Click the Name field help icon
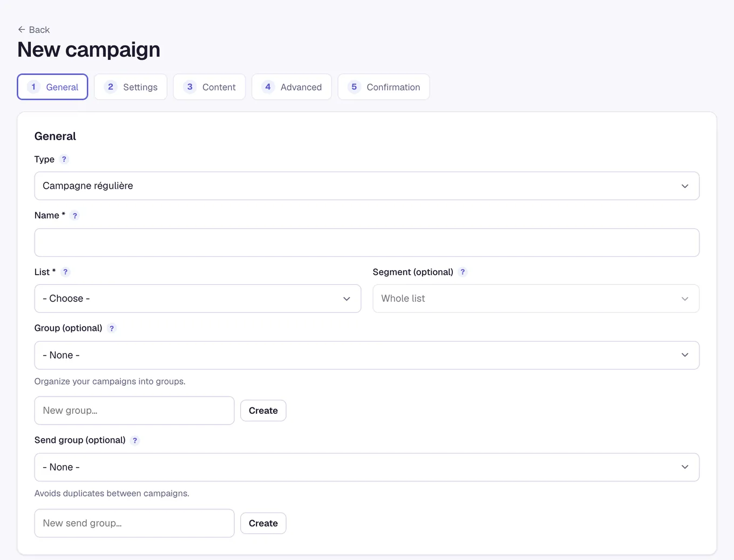The height and width of the screenshot is (560, 734). pos(75,216)
